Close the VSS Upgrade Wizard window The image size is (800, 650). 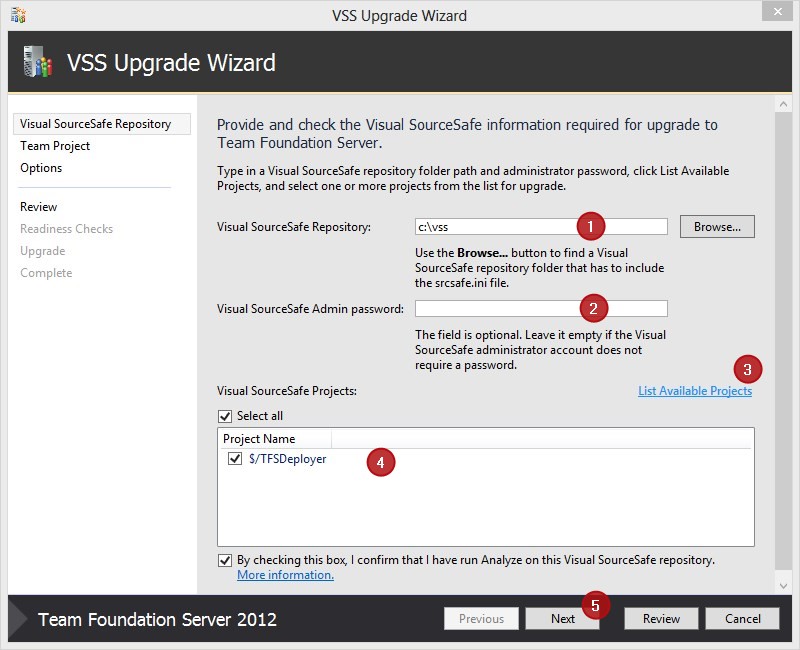click(x=777, y=11)
